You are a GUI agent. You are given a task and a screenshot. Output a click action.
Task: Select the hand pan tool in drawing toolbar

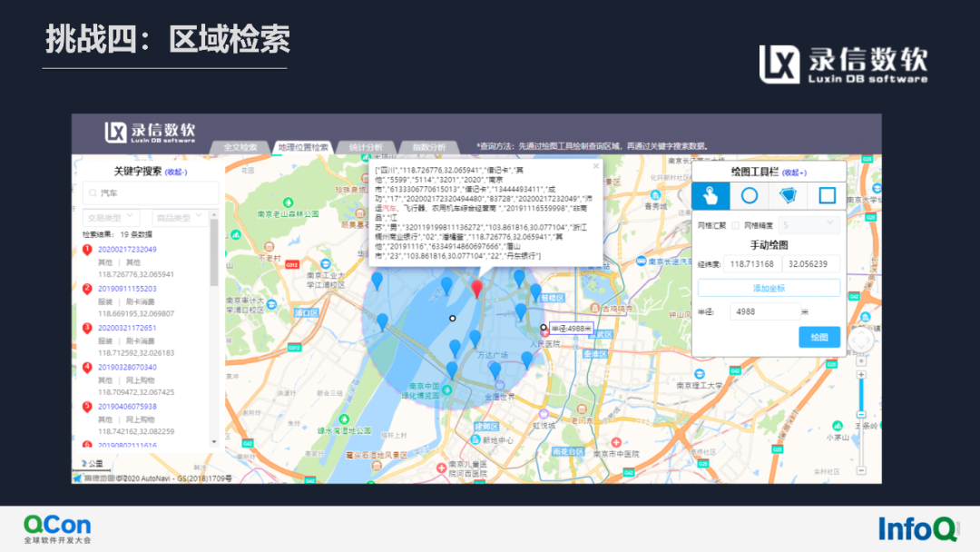pyautogui.click(x=710, y=196)
